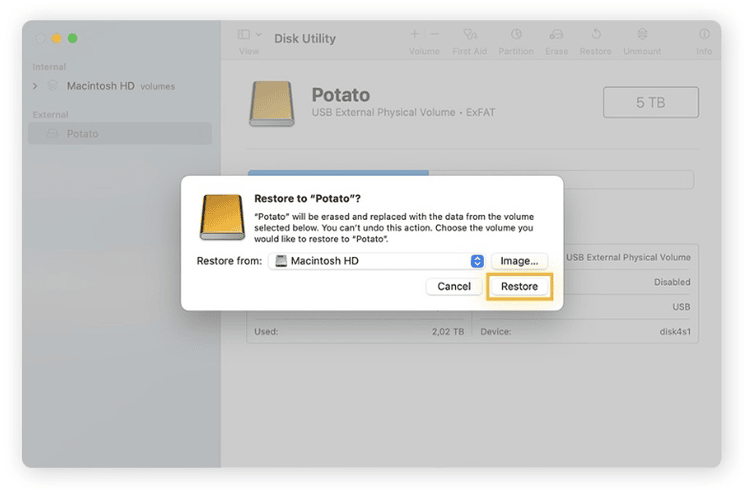Click the yellow minimize window button
This screenshot has height=490, width=750.
tap(56, 38)
